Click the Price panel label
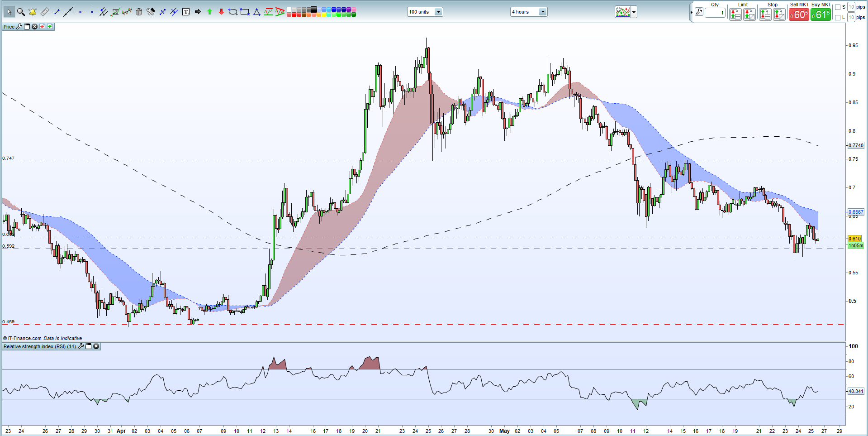Viewport: 868px width, 436px height. (x=9, y=27)
